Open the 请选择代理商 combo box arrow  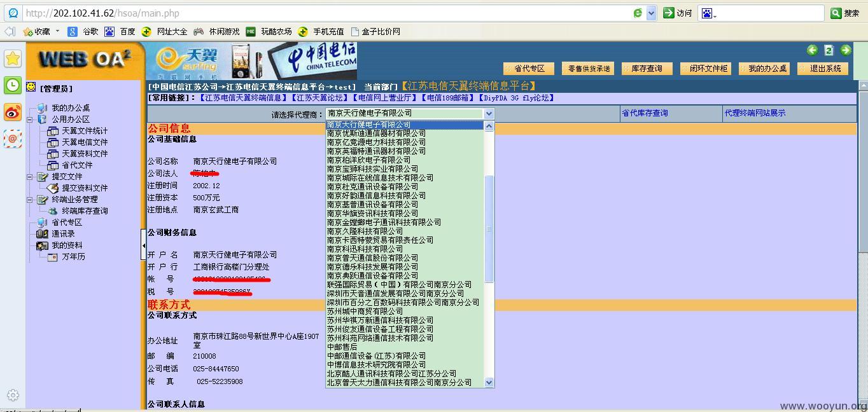(489, 114)
